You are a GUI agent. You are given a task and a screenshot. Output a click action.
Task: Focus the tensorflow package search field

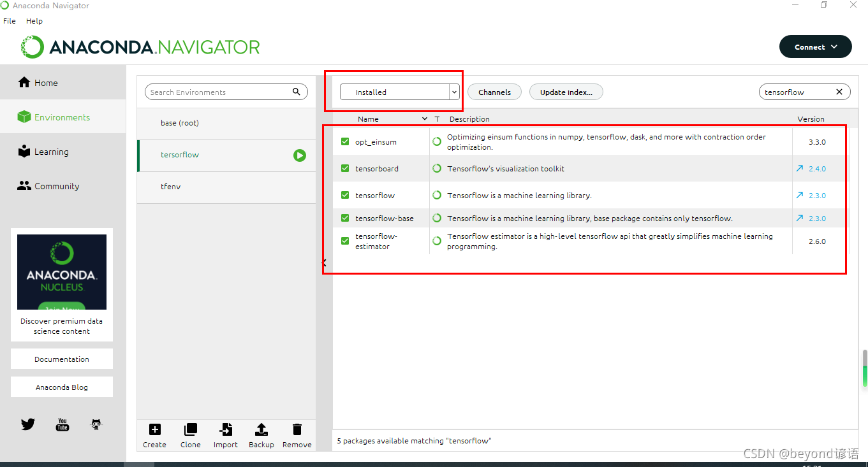[805, 92]
